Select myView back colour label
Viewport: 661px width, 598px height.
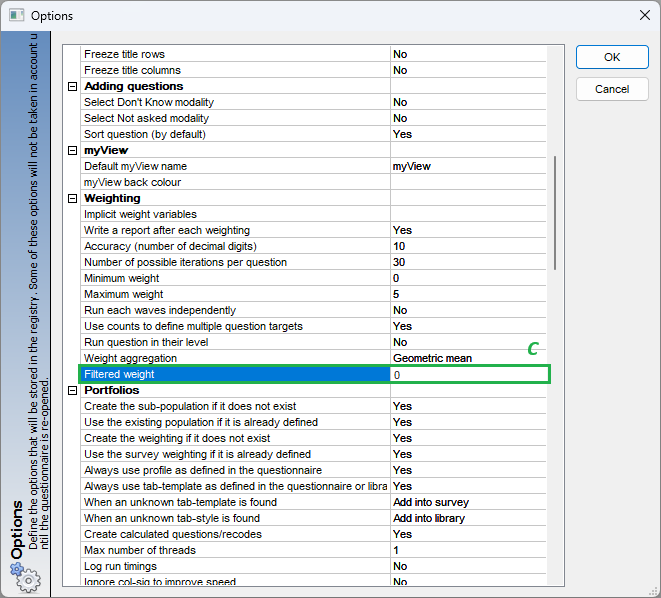pos(132,182)
